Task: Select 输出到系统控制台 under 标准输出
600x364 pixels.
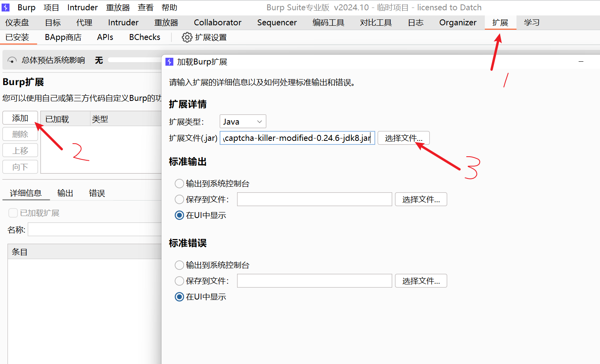Action: pyautogui.click(x=179, y=183)
